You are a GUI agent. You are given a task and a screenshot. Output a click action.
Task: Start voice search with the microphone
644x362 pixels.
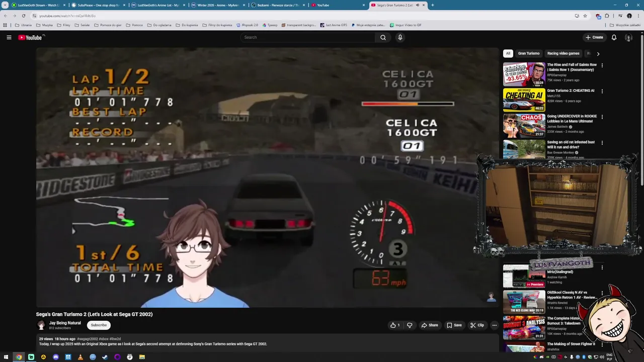400,37
